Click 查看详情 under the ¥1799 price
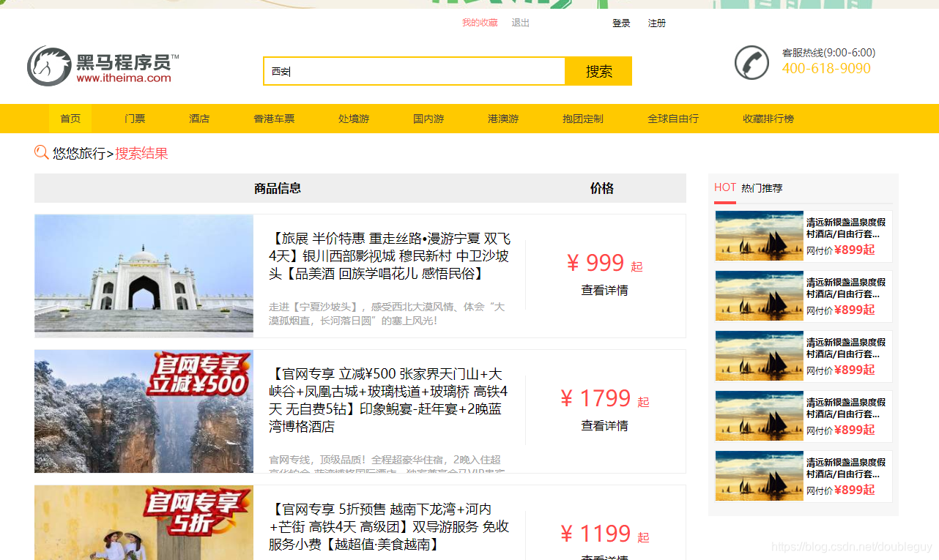Screen dimensions: 939x560 coord(604,426)
